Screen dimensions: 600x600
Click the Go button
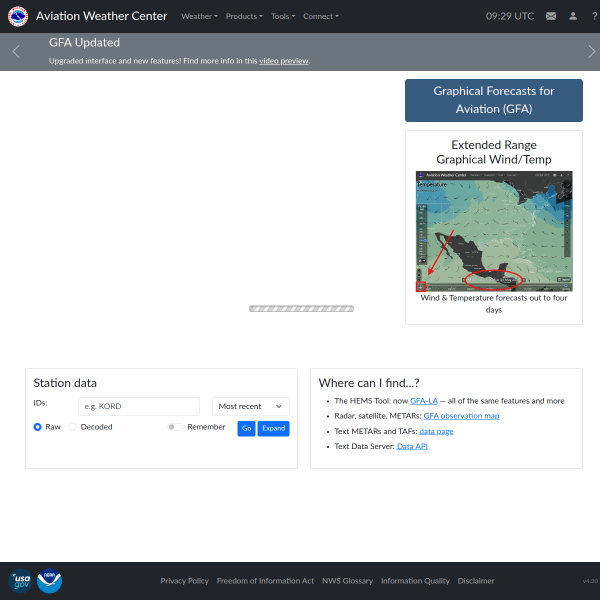coord(246,428)
